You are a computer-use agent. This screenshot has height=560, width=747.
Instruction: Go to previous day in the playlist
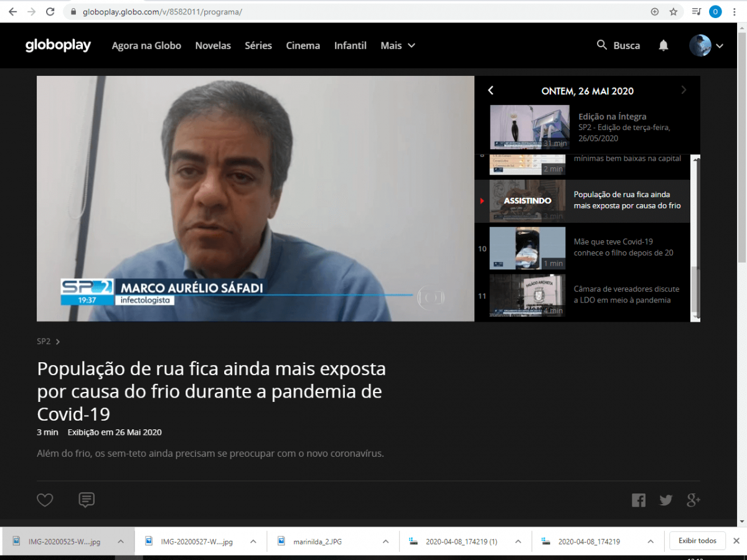coord(491,91)
